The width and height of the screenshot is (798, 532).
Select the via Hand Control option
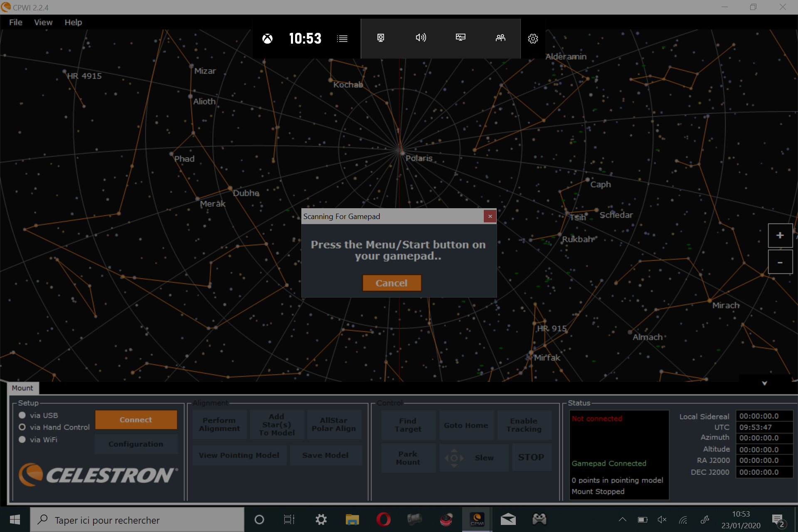pos(22,427)
